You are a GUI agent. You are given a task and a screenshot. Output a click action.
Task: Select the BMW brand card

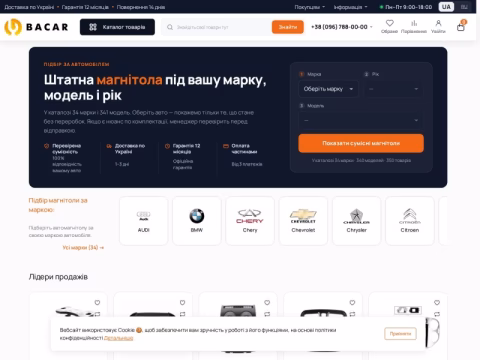197,221
